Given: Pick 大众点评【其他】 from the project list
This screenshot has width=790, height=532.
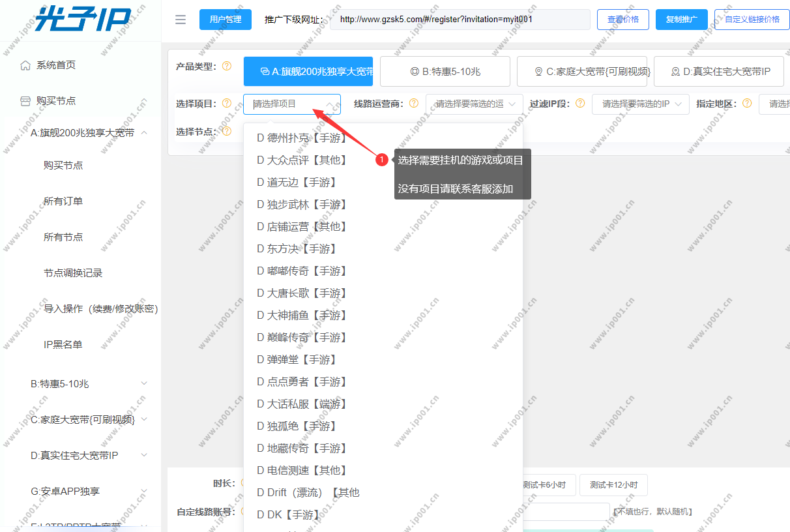Looking at the screenshot, I should click(302, 160).
